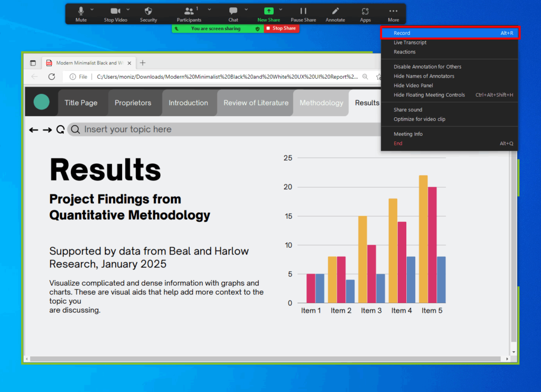
Task: Click the New Share green icon
Action: (268, 11)
